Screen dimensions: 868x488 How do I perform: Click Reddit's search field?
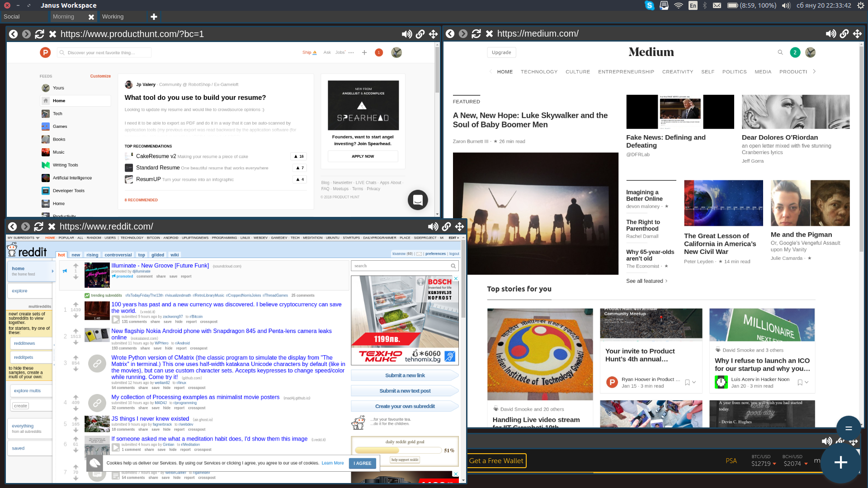[x=402, y=266]
